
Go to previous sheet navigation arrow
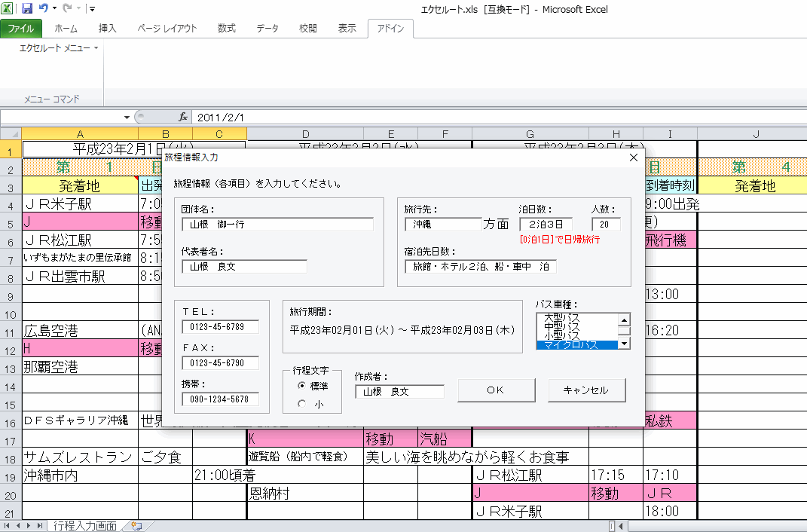coord(18,526)
